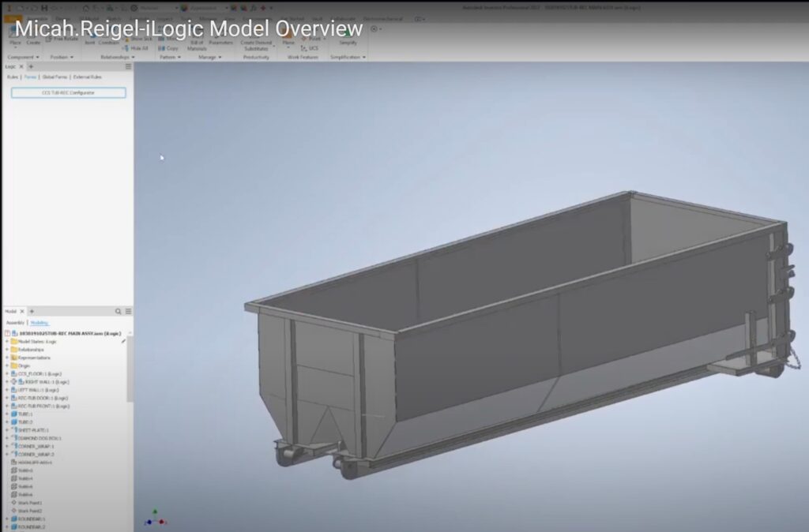Open search in the Model browser
This screenshot has height=532, width=809.
(119, 311)
